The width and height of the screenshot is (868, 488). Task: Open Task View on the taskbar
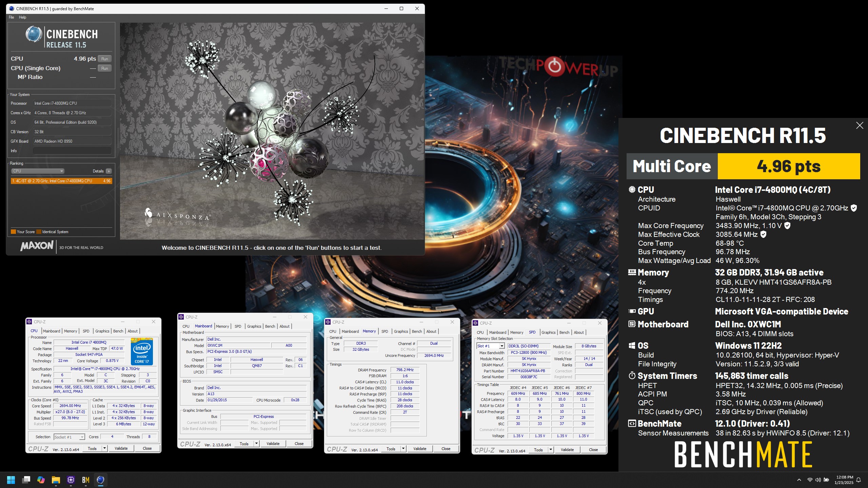pyautogui.click(x=26, y=480)
